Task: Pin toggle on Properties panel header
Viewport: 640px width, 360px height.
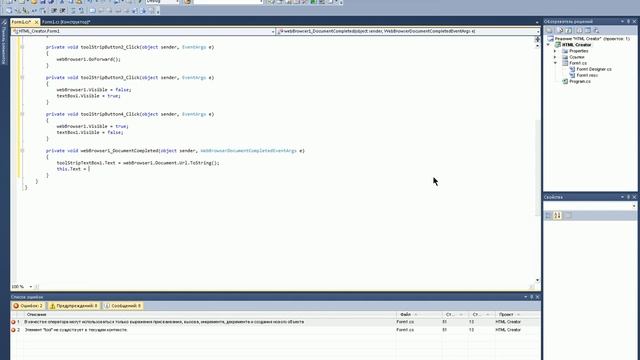Action: tap(629, 197)
